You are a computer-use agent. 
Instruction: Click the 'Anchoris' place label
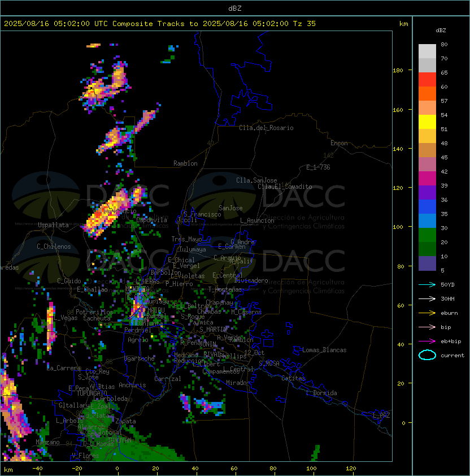132,385
